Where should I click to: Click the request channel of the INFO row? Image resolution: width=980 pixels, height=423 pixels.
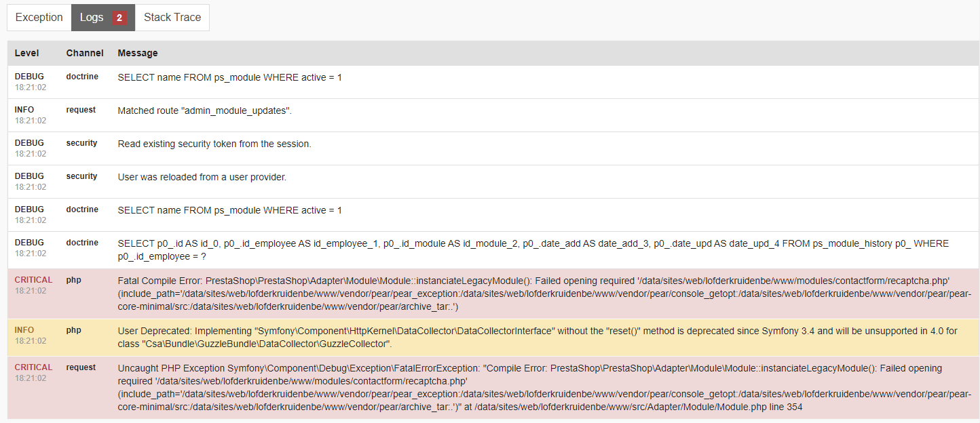tap(81, 110)
